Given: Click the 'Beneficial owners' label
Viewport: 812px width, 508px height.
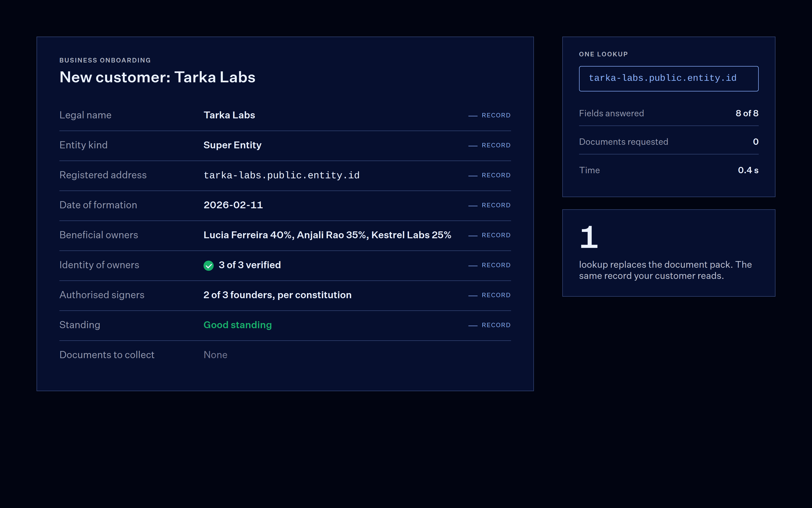Looking at the screenshot, I should click(x=98, y=235).
